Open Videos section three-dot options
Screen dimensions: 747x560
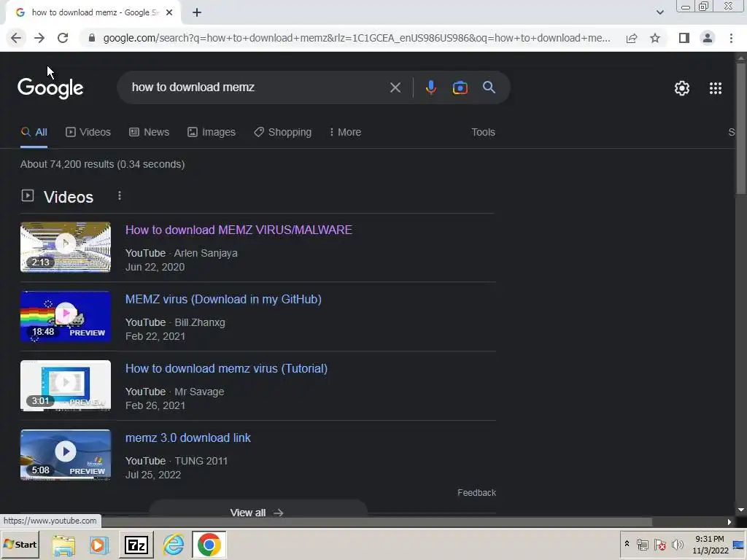click(x=120, y=195)
